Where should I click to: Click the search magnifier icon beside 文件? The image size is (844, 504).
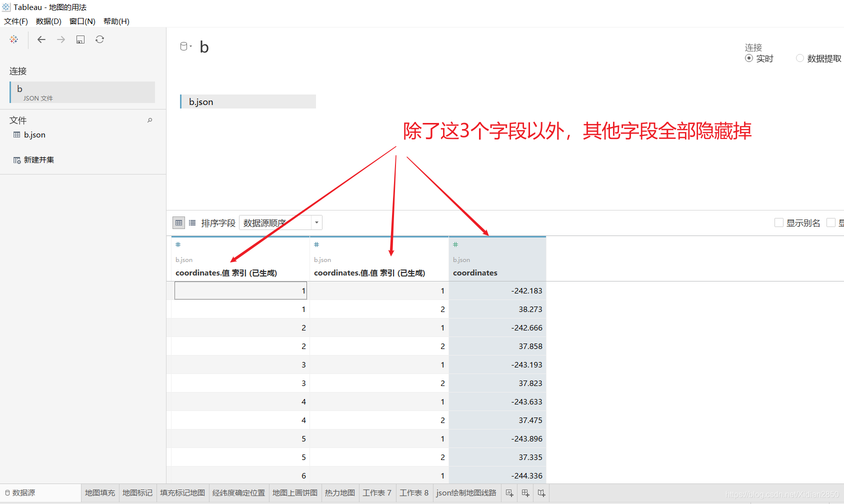click(149, 120)
